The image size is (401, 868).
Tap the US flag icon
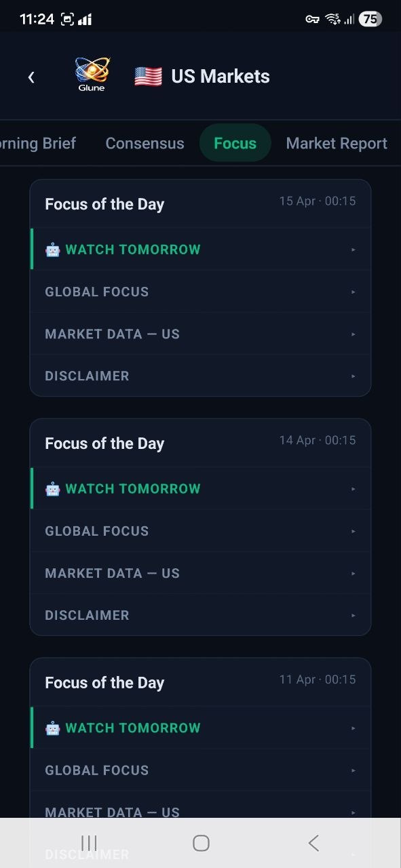point(147,75)
